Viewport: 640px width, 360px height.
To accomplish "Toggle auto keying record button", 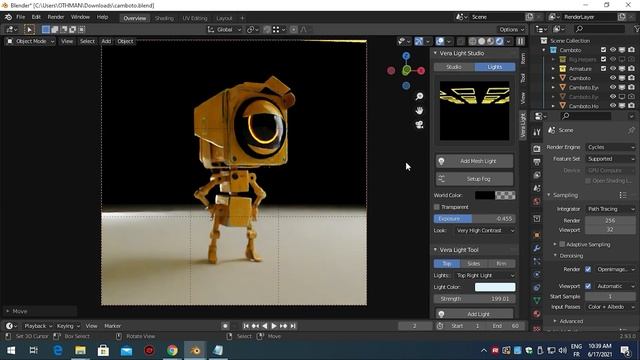I will (x=225, y=326).
